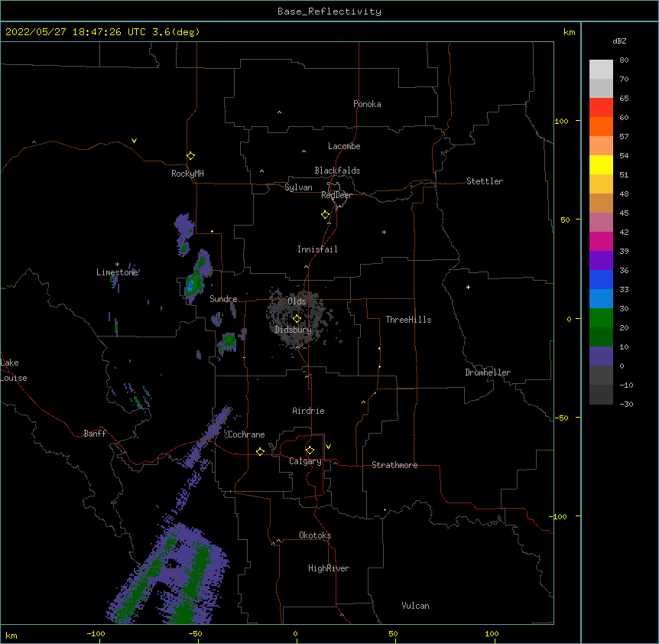Click the yellow diamond marker above RockyMH
The image size is (659, 644).
pos(190,156)
